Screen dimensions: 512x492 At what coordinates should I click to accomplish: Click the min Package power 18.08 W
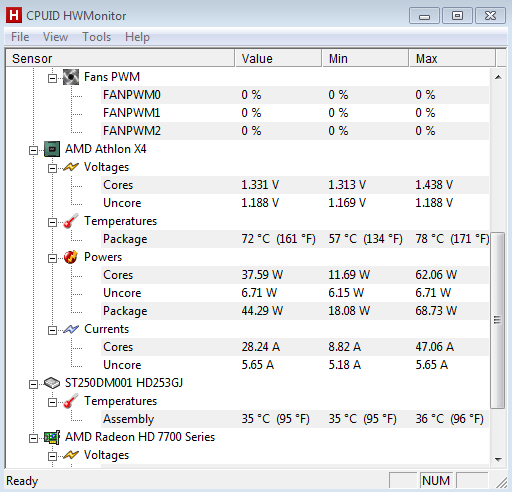pyautogui.click(x=349, y=311)
